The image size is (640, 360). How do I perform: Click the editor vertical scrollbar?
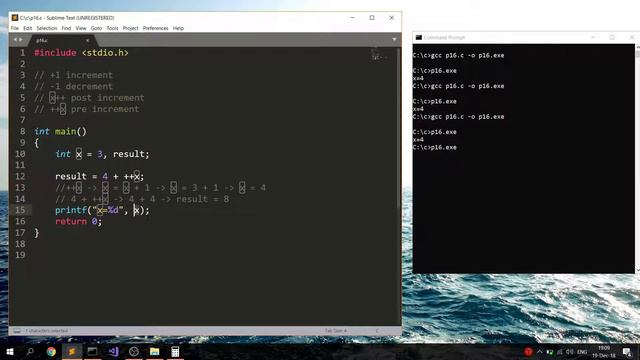(x=399, y=129)
